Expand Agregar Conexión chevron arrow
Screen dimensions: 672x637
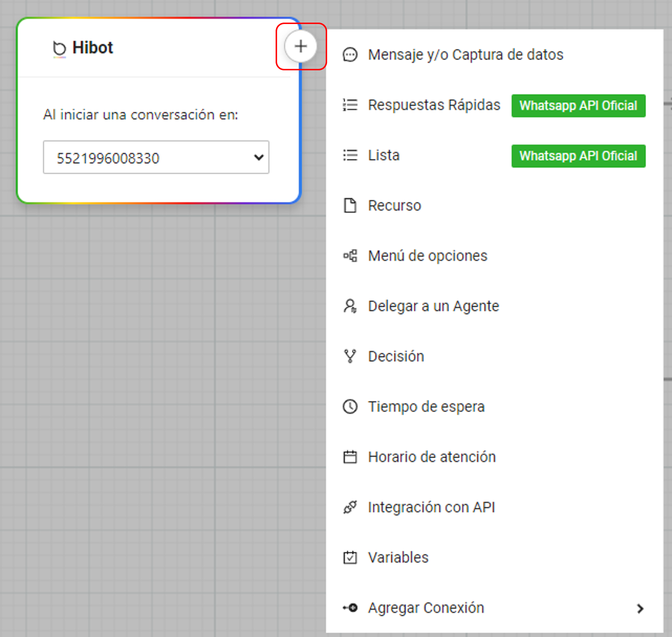point(640,608)
